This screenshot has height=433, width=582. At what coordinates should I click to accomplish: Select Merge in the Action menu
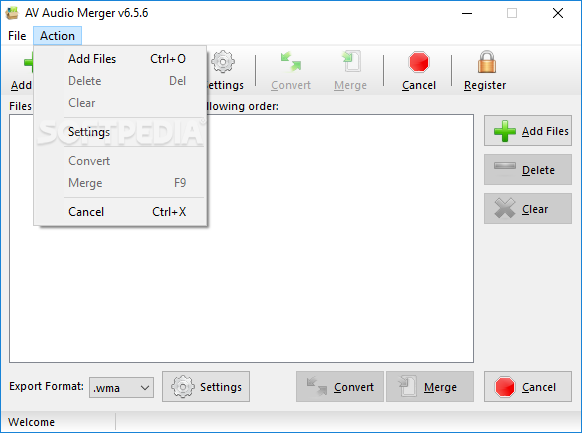[x=120, y=183]
